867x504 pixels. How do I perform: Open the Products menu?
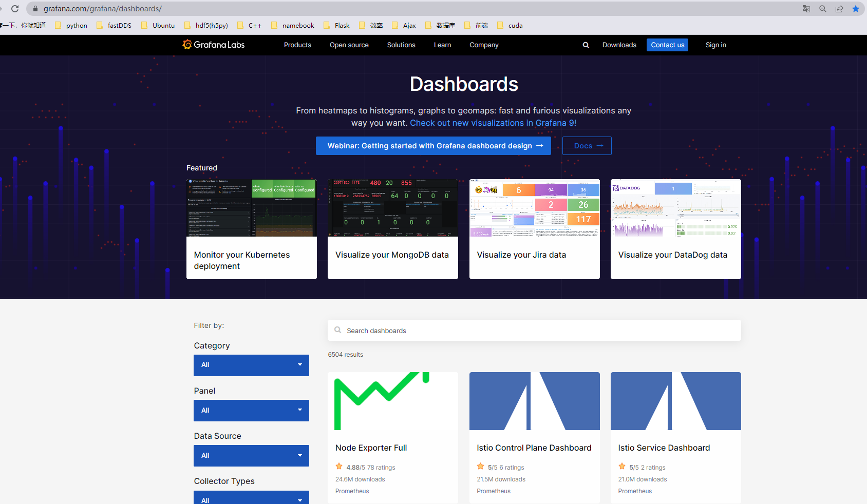tap(297, 45)
